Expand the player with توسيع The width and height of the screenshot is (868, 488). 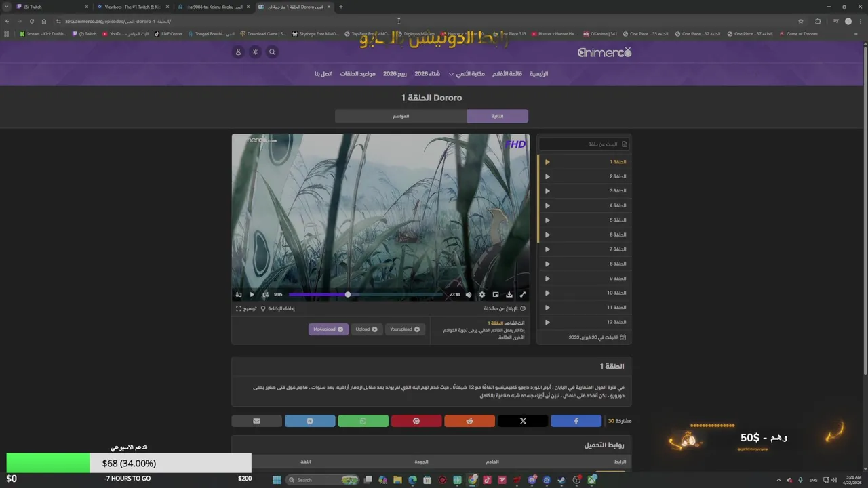click(246, 308)
